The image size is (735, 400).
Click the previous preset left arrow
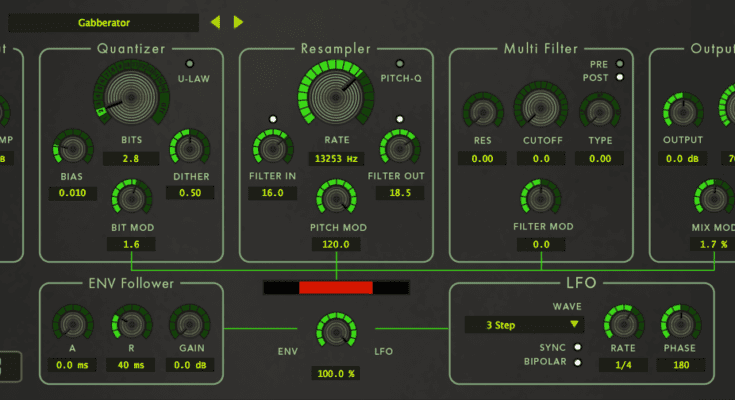(x=216, y=21)
